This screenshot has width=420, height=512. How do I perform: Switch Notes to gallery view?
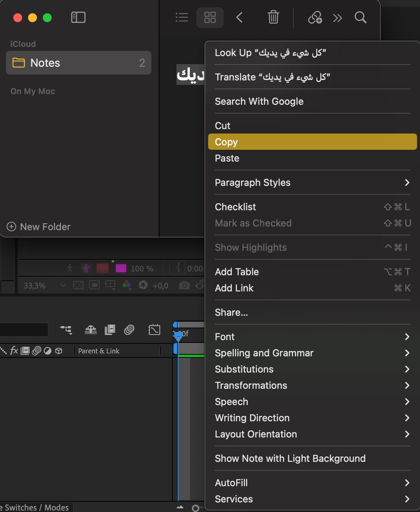(x=210, y=17)
